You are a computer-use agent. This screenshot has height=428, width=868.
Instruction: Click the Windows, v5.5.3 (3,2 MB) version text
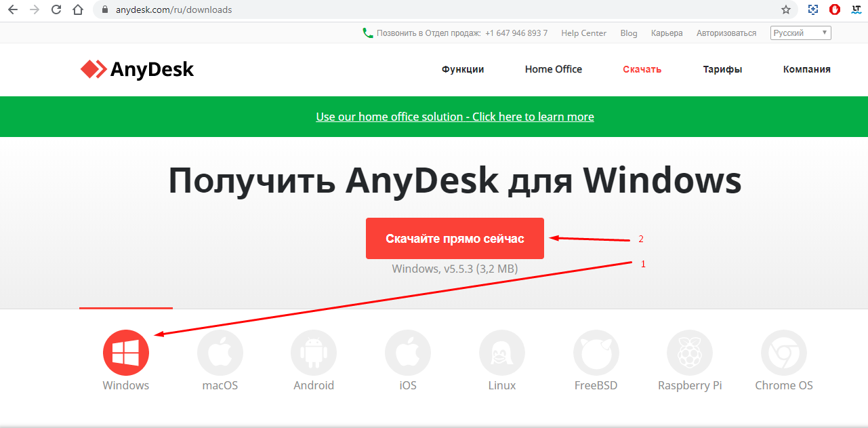click(x=455, y=269)
